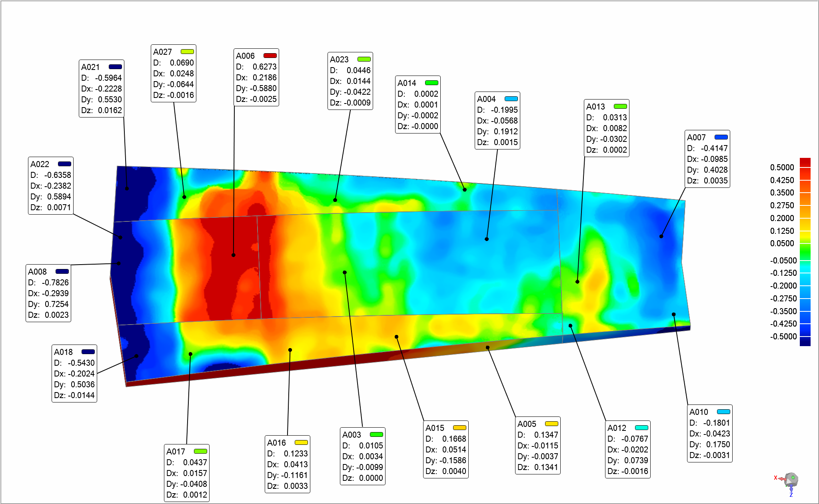This screenshot has height=504, width=819.
Task: Click the green dot on orientation cube
Action: coord(793,477)
